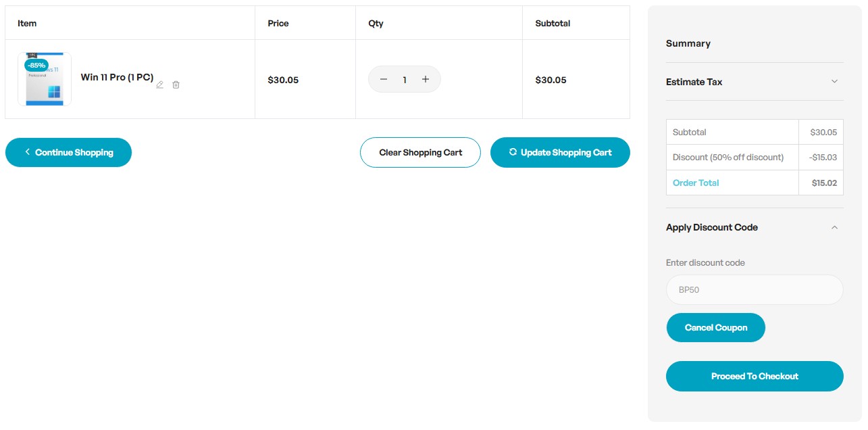Click the Continue Shopping button

click(68, 153)
